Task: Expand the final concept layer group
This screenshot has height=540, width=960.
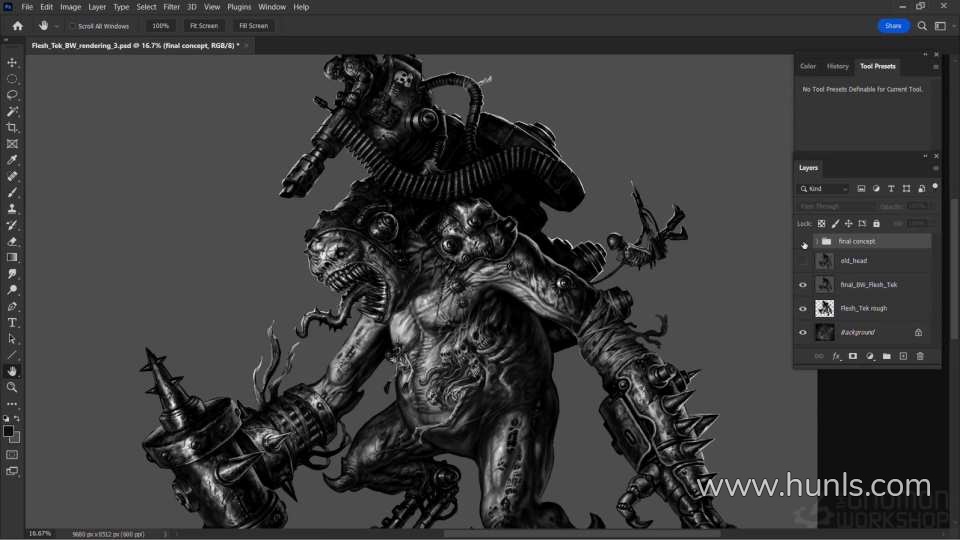Action: [816, 242]
